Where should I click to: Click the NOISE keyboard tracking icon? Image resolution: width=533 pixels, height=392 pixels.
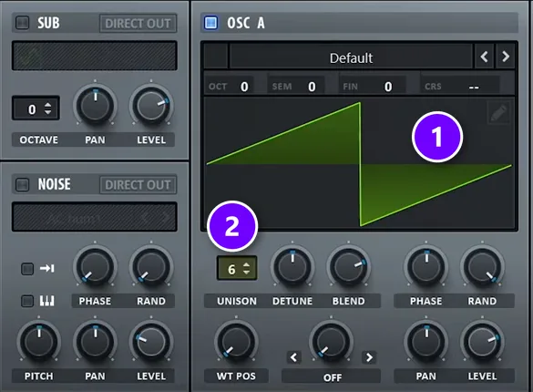pos(46,301)
